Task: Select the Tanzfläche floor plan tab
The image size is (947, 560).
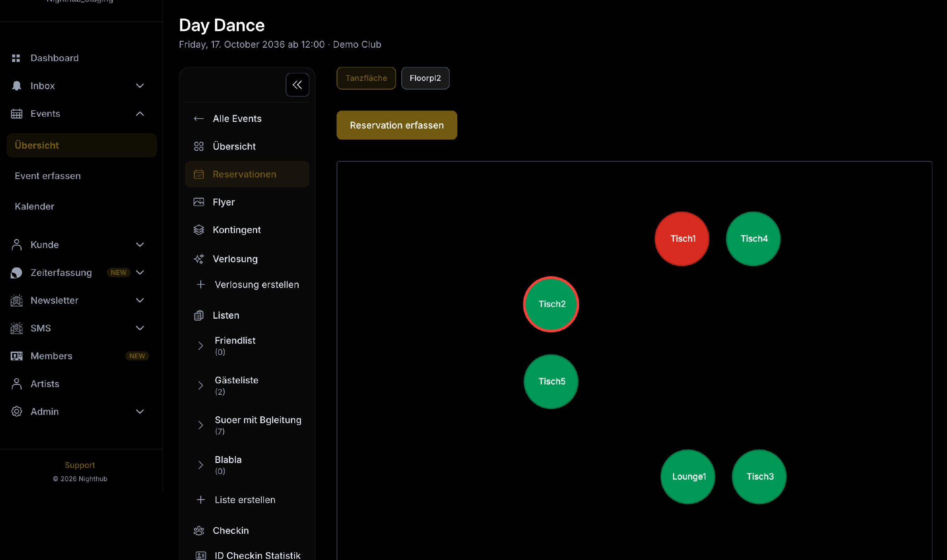Action: point(366,78)
